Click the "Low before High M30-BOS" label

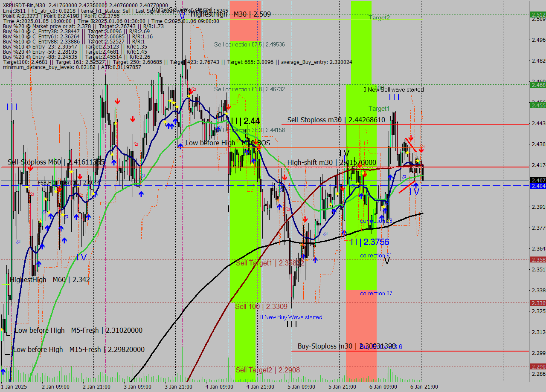[228, 143]
